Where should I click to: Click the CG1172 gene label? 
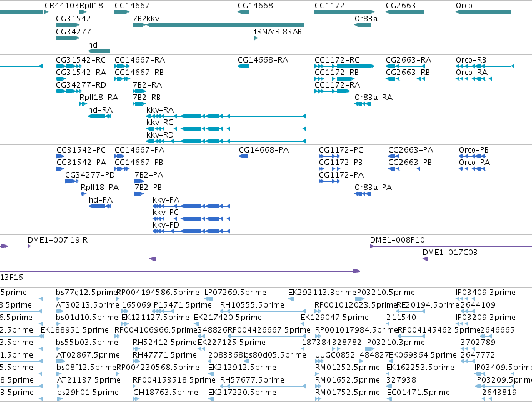[x=329, y=6]
